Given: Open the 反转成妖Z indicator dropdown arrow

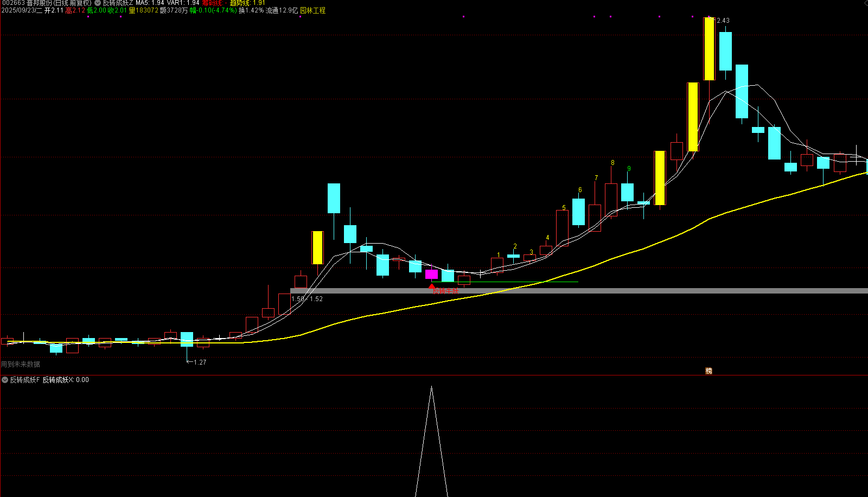Looking at the screenshot, I should coord(98,3).
